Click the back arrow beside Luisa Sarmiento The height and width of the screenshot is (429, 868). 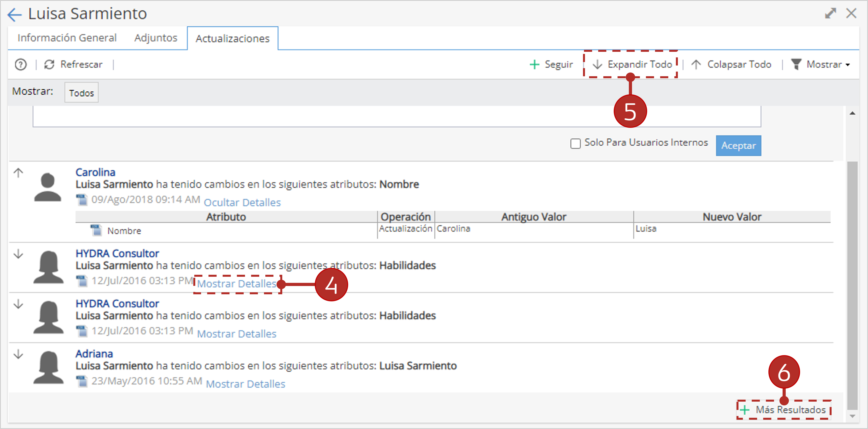click(14, 15)
